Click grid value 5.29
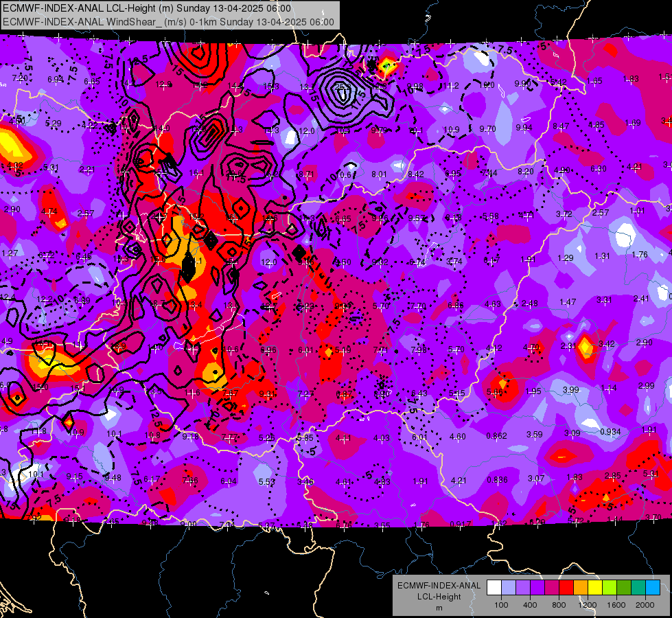The height and width of the screenshot is (618, 672). 53,124
